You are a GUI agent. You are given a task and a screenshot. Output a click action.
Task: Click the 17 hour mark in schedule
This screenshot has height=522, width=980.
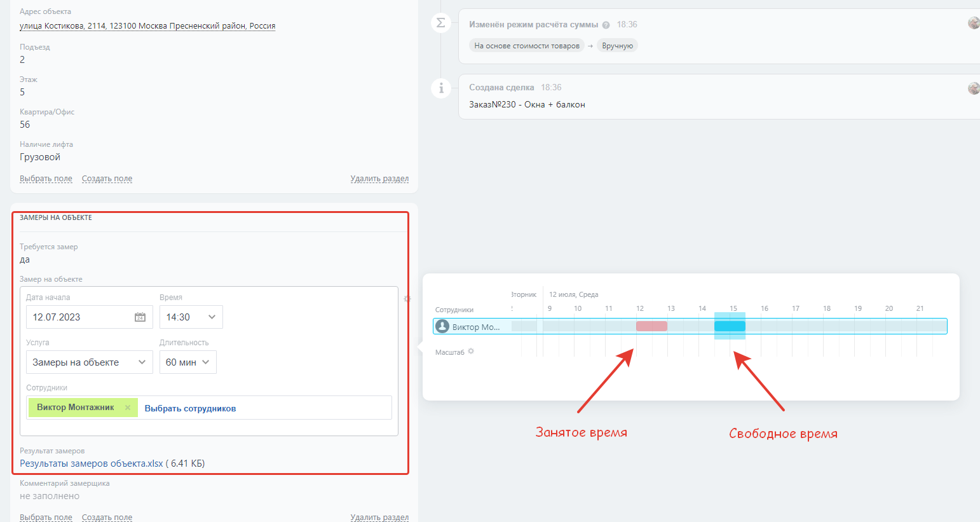(x=796, y=308)
